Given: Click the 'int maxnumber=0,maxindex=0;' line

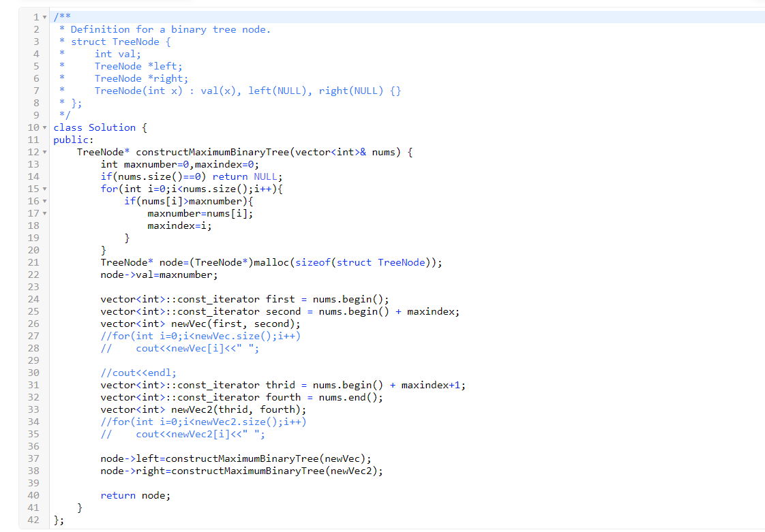Looking at the screenshot, I should pyautogui.click(x=179, y=164).
